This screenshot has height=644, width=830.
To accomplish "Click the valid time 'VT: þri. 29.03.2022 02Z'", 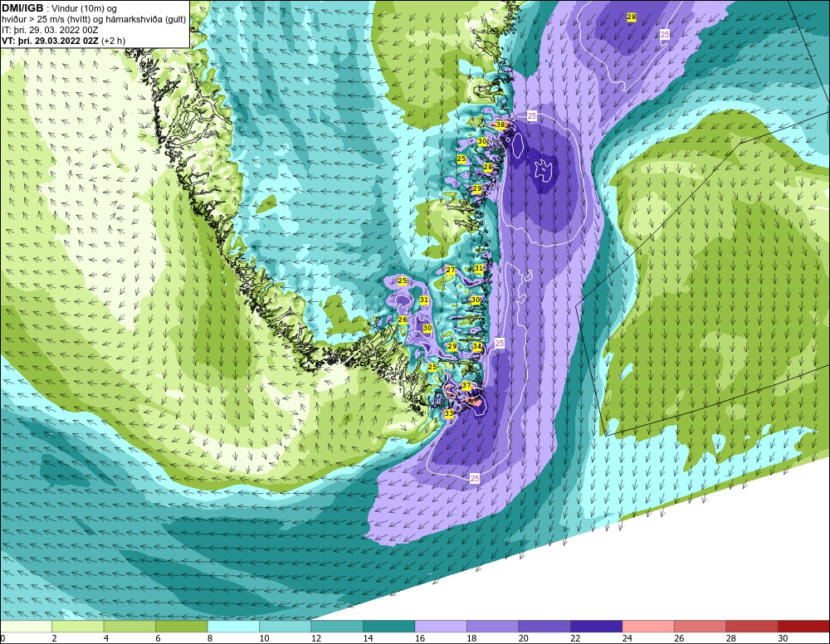I will (50, 41).
